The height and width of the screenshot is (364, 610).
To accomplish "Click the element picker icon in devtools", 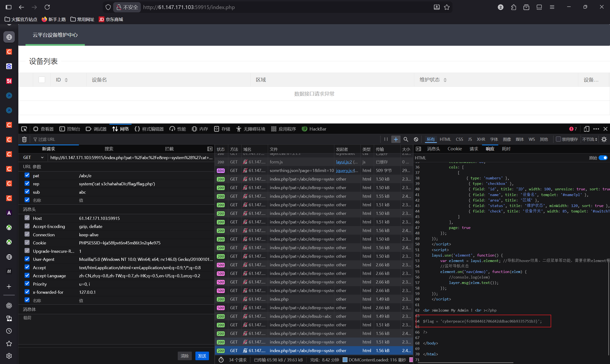I will click(24, 129).
